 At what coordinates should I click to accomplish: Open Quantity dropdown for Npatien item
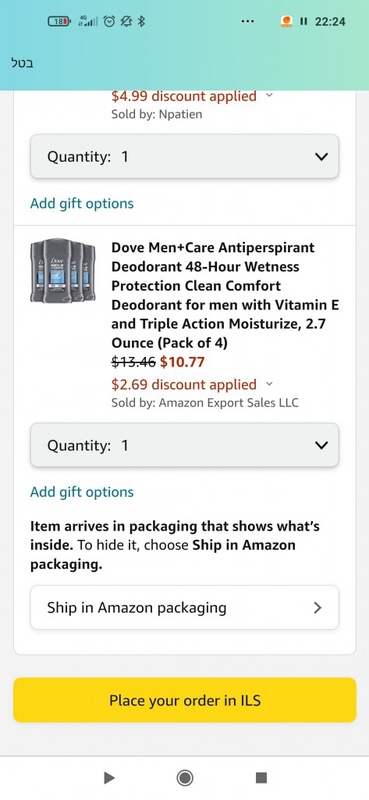[x=184, y=157]
